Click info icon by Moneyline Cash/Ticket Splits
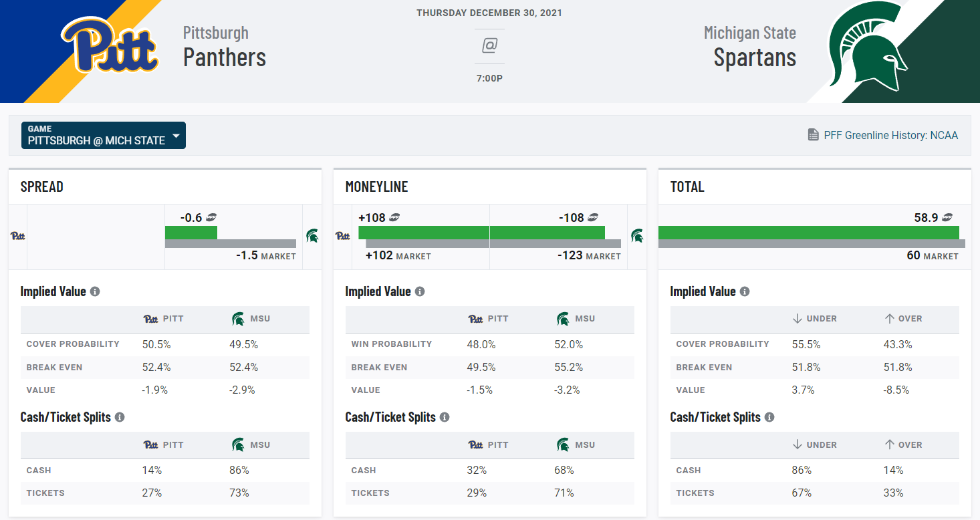 click(x=445, y=417)
